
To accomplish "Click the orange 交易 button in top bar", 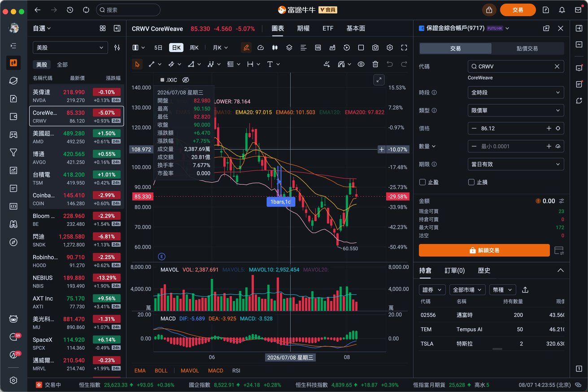I will coord(518,10).
